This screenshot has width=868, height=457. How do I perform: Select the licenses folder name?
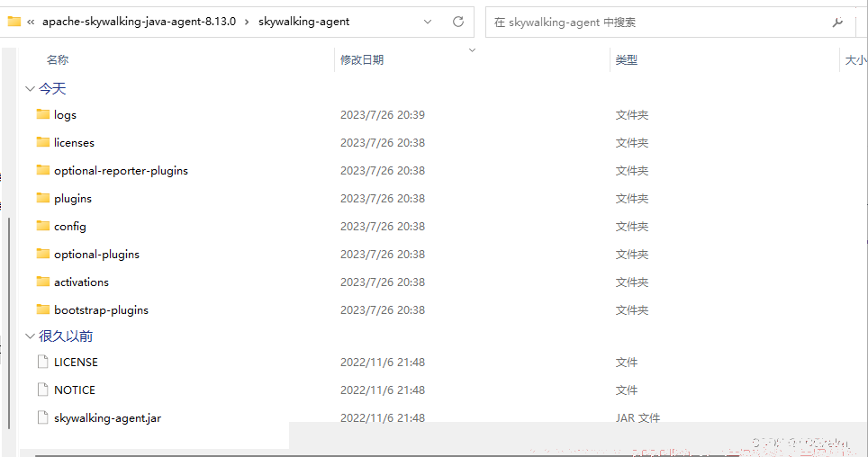(74, 143)
